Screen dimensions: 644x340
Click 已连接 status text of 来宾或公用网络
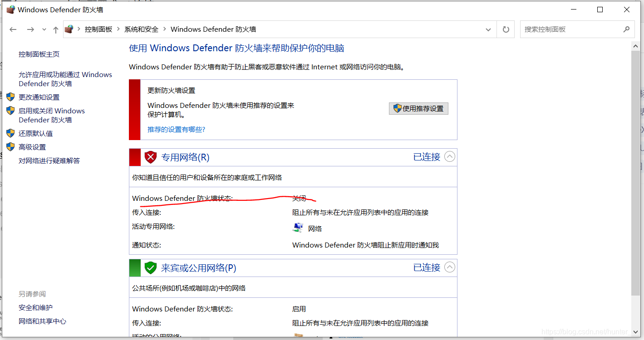(x=427, y=267)
